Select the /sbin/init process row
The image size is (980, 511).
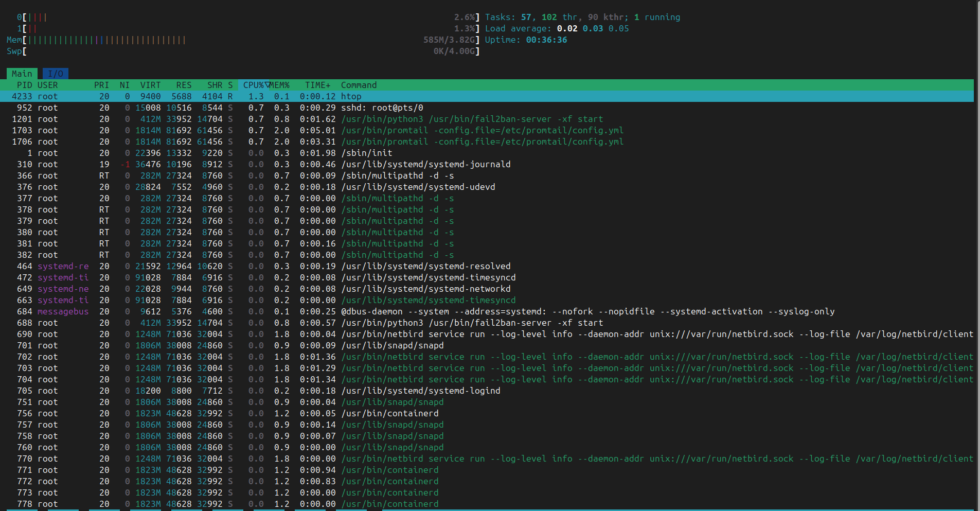[487, 153]
